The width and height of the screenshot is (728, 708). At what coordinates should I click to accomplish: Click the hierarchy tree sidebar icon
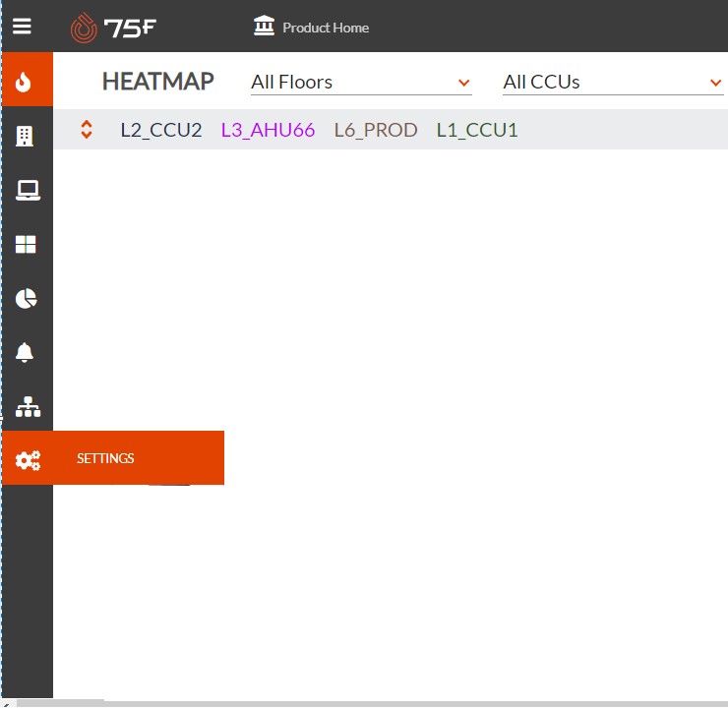pyautogui.click(x=28, y=406)
